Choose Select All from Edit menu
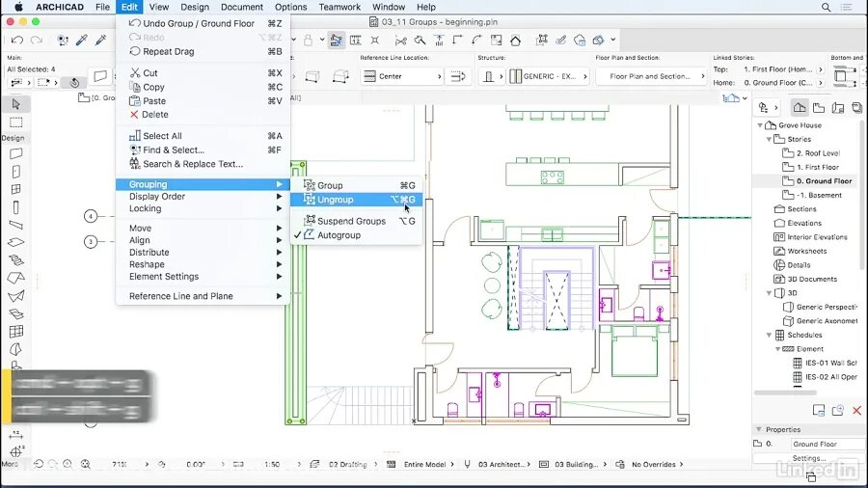 coord(203,136)
